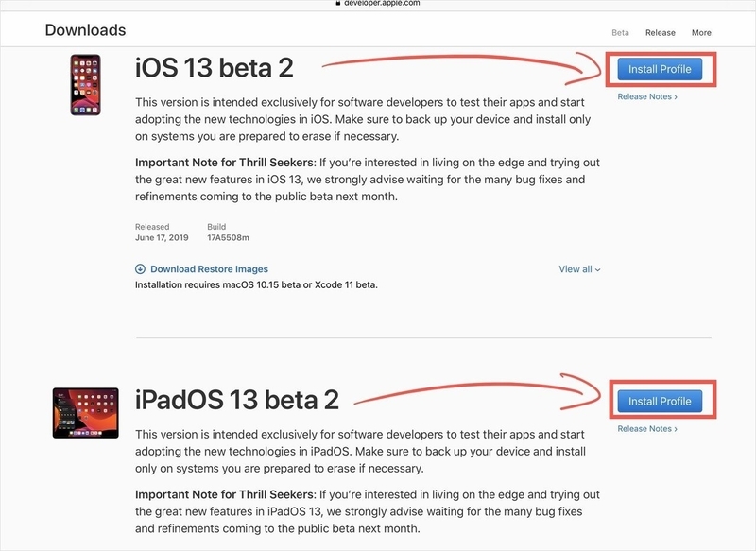The height and width of the screenshot is (551, 756).
Task: Click the chevron next to View all
Action: [x=598, y=270]
